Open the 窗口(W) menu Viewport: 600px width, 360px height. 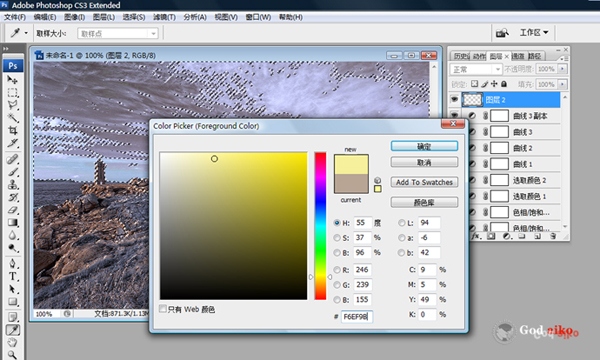(258, 17)
